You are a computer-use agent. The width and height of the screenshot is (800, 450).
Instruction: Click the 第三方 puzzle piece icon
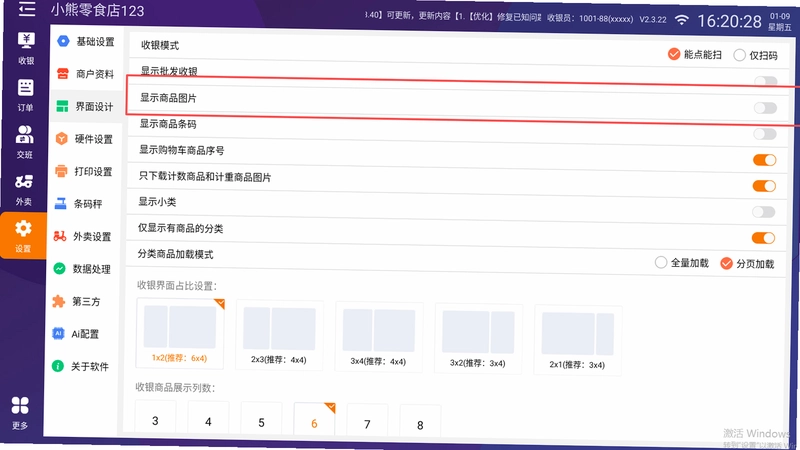[59, 301]
